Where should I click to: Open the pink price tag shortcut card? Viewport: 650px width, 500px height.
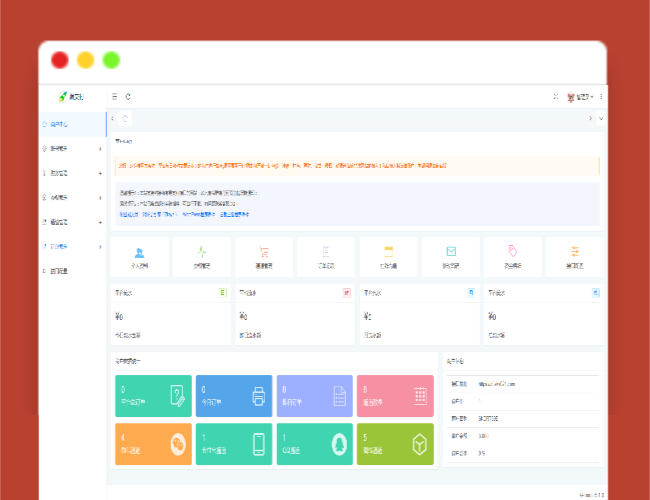[512, 256]
